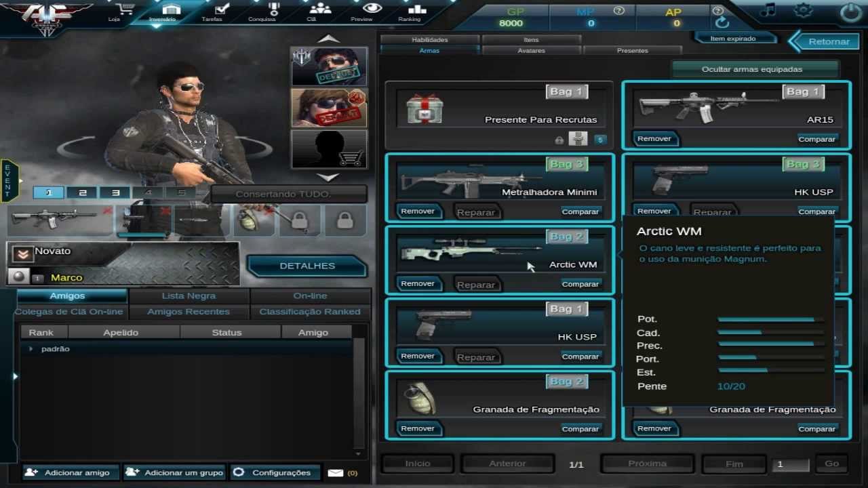Click the second locked equipment slot

[345, 220]
